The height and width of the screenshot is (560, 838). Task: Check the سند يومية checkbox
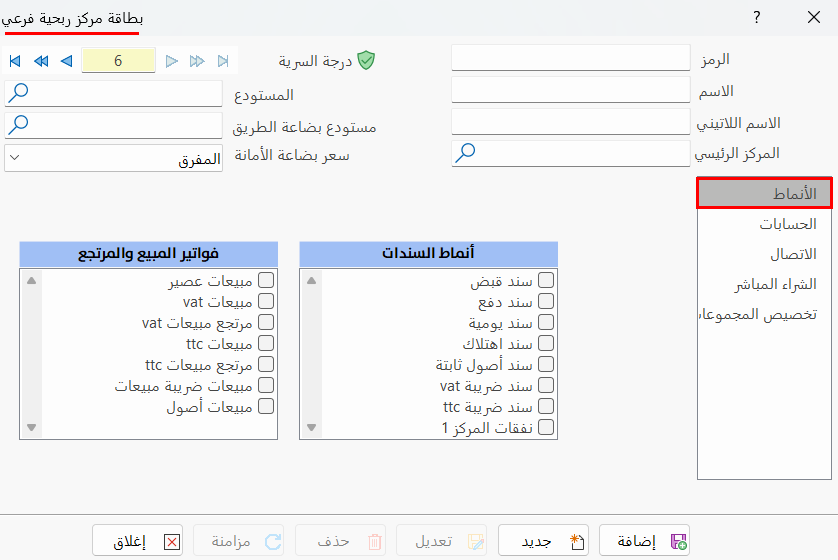coord(546,322)
